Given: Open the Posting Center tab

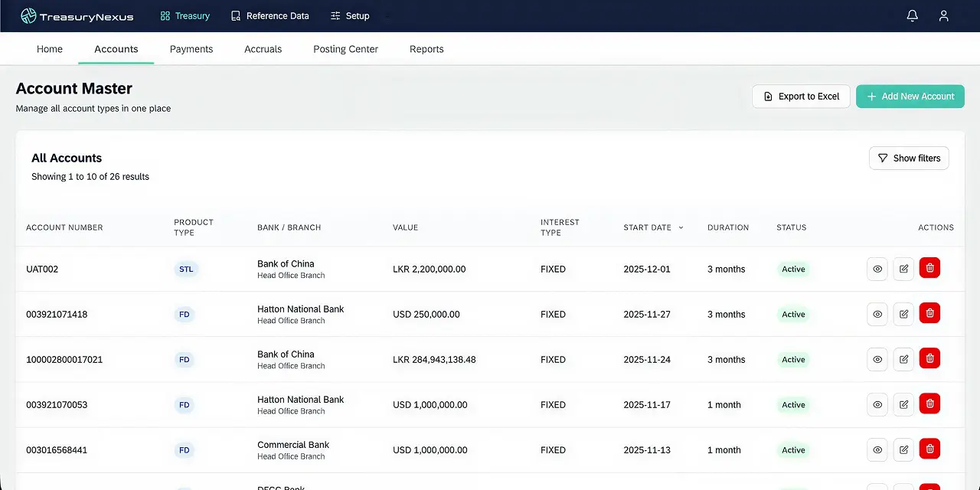Looking at the screenshot, I should pos(345,48).
